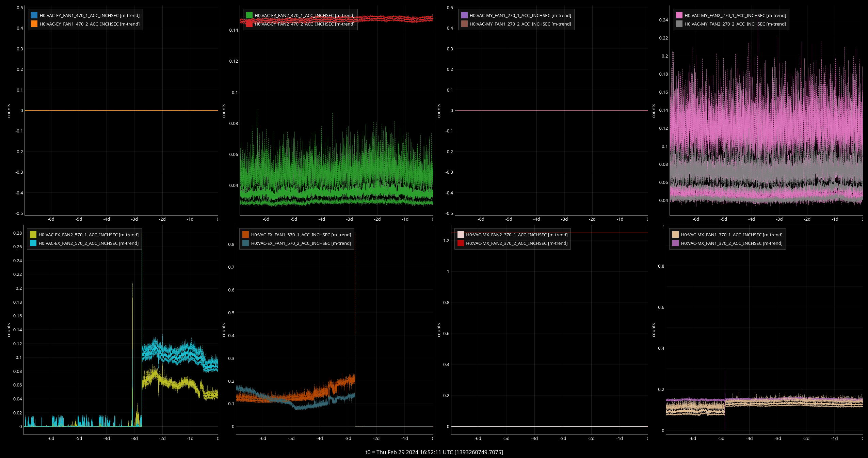The width and height of the screenshot is (868, 458).
Task: Hide the H0:VAC-EX_FAN1_570_1_ACC_INCHSEC trace
Action: [301, 235]
